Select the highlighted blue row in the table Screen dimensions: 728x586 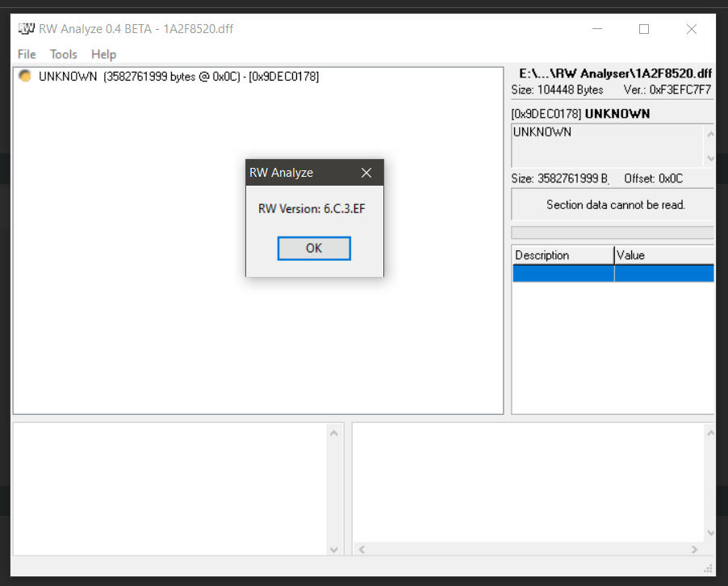pyautogui.click(x=613, y=273)
